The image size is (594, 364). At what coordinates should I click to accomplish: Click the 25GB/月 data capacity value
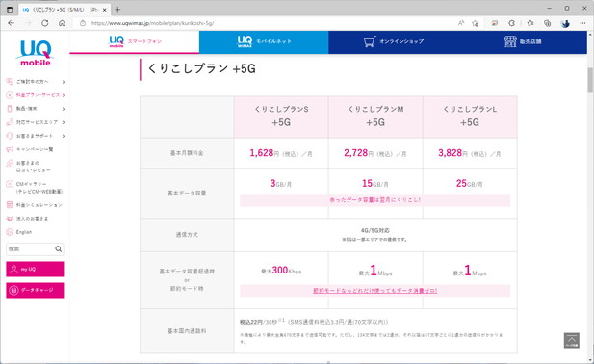click(470, 184)
